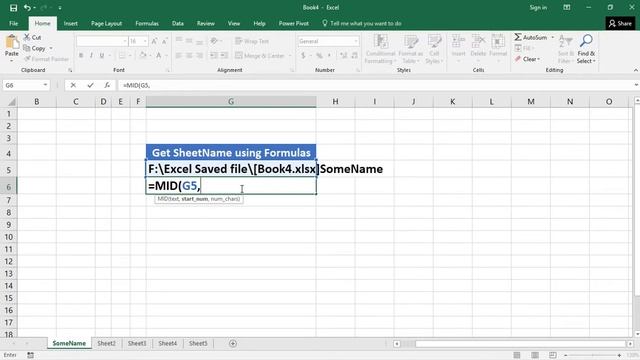The width and height of the screenshot is (640, 360).
Task: Switch to Page Layout view in status bar
Action: [x=535, y=355]
